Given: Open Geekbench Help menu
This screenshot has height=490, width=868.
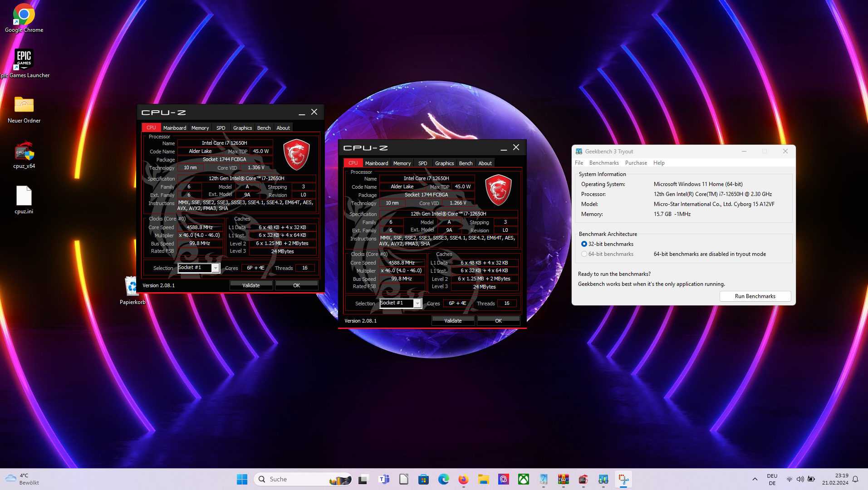Looking at the screenshot, I should [659, 163].
